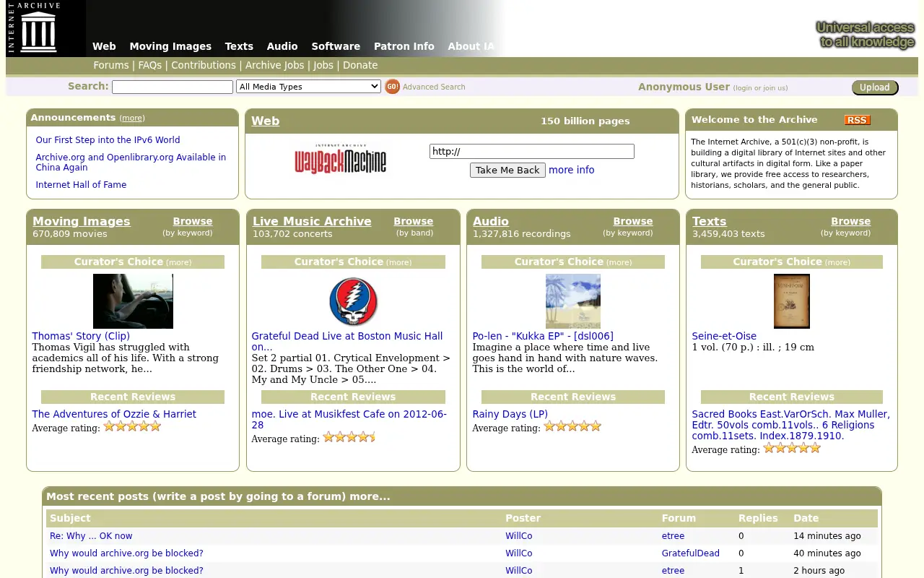
Task: Open the China availability announcement
Action: tap(131, 162)
